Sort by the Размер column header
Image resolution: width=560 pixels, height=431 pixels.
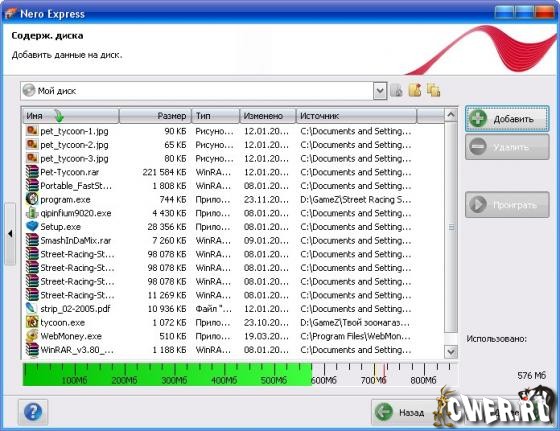pos(155,116)
